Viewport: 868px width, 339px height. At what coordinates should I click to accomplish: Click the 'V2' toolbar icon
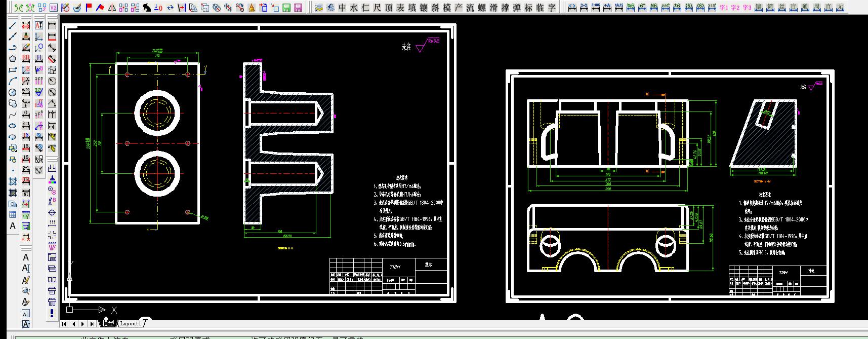click(x=54, y=8)
